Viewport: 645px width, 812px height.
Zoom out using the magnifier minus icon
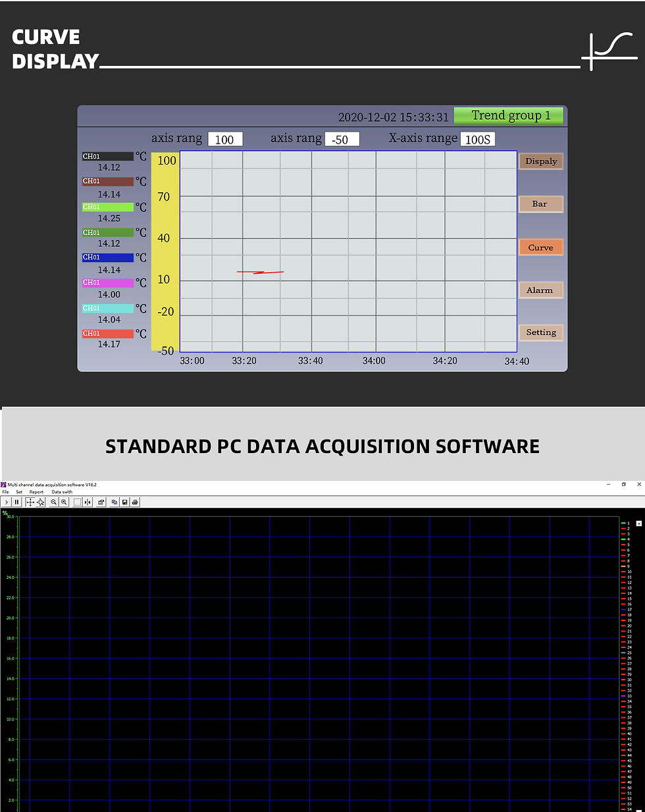click(x=53, y=502)
